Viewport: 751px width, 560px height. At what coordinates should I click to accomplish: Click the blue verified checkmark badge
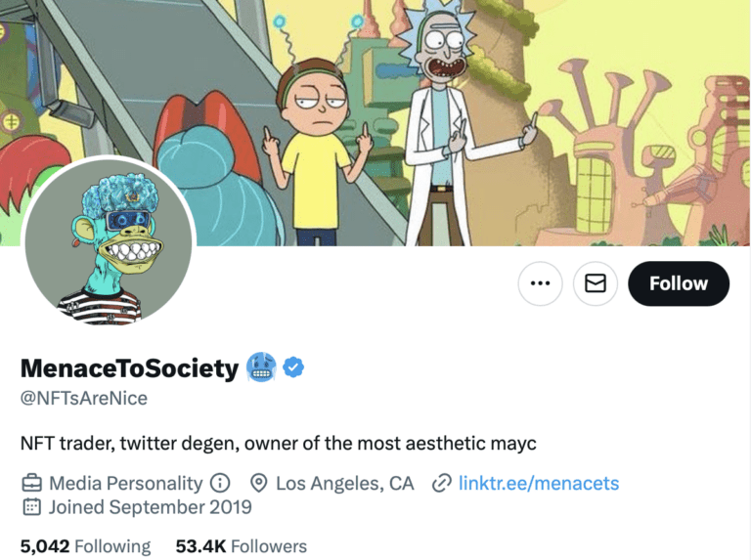pyautogui.click(x=293, y=367)
